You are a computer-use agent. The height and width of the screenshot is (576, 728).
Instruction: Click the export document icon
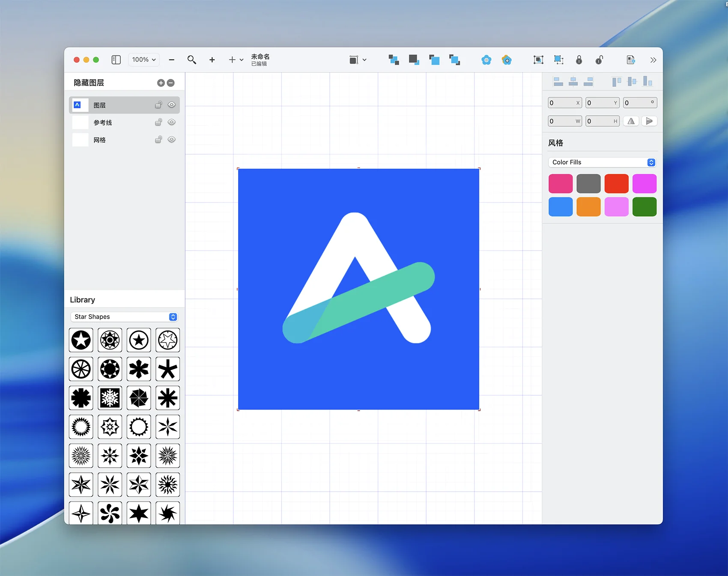[631, 60]
